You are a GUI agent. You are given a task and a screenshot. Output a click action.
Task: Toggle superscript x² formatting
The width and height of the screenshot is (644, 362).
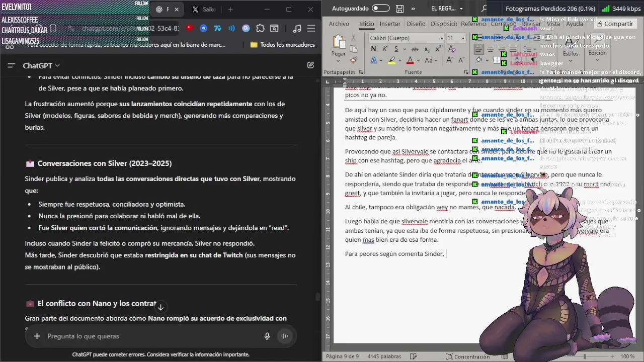pos(438,49)
